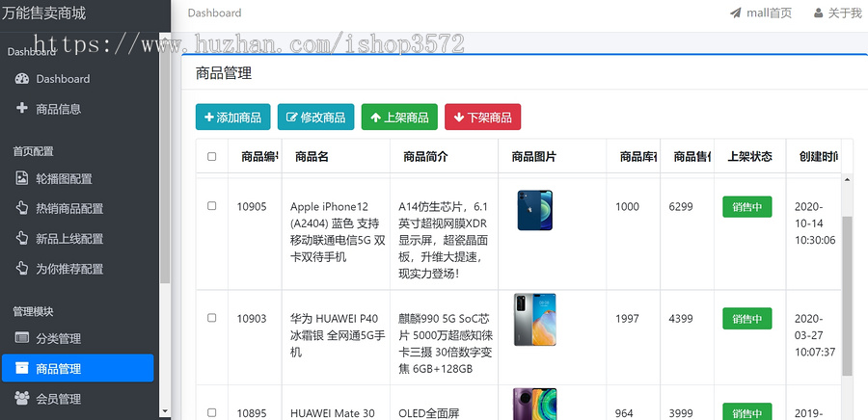Click the hand icon beside 热销商品配置

21,208
